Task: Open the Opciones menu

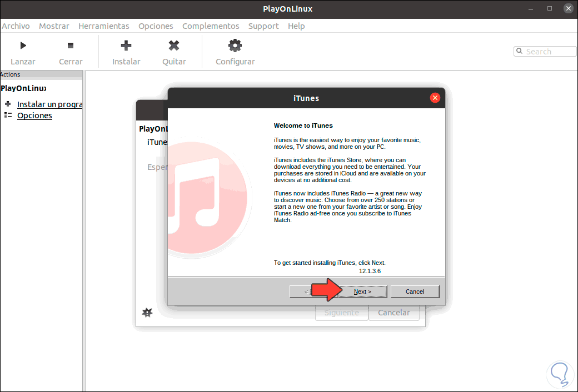Action: 156,26
